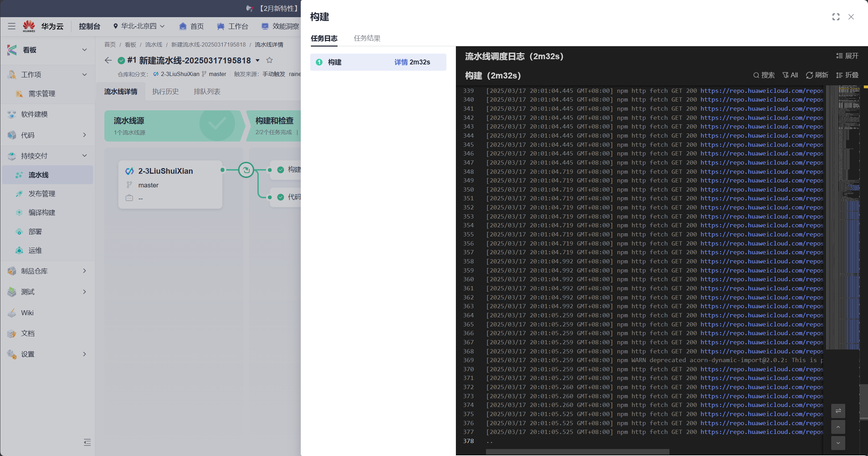Image resolution: width=868 pixels, height=456 pixels.
Task: Star the pipeline as a favorite
Action: 269,60
